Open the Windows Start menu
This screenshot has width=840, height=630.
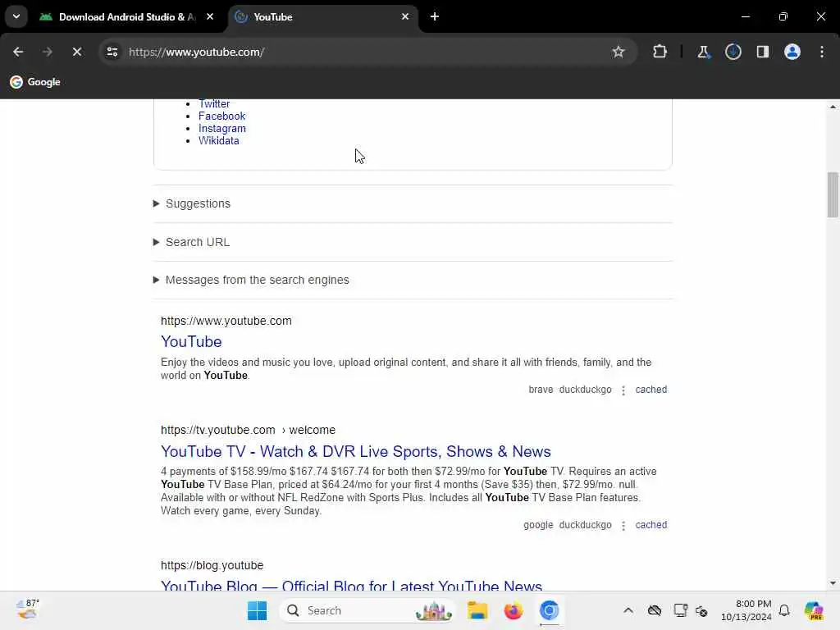[x=257, y=610]
